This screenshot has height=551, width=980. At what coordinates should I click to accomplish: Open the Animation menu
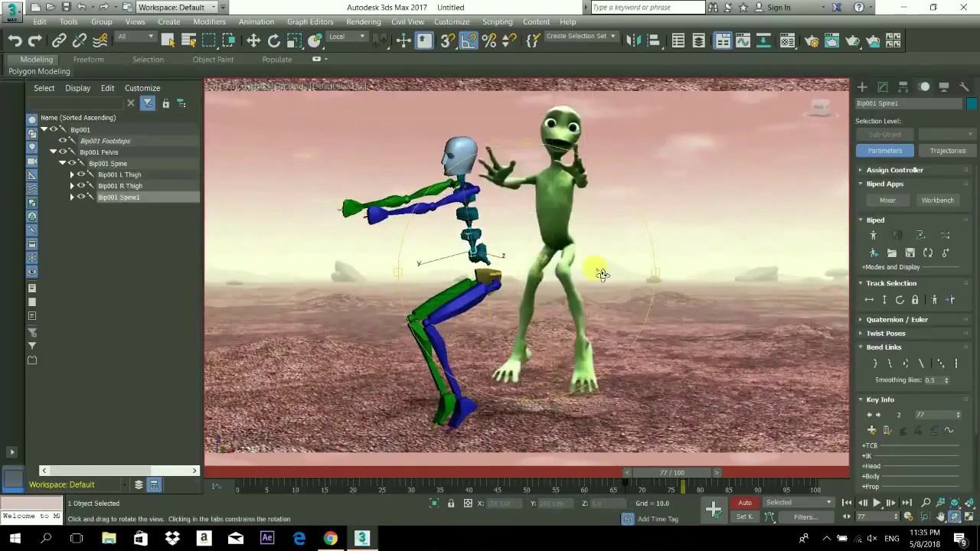[x=256, y=21]
